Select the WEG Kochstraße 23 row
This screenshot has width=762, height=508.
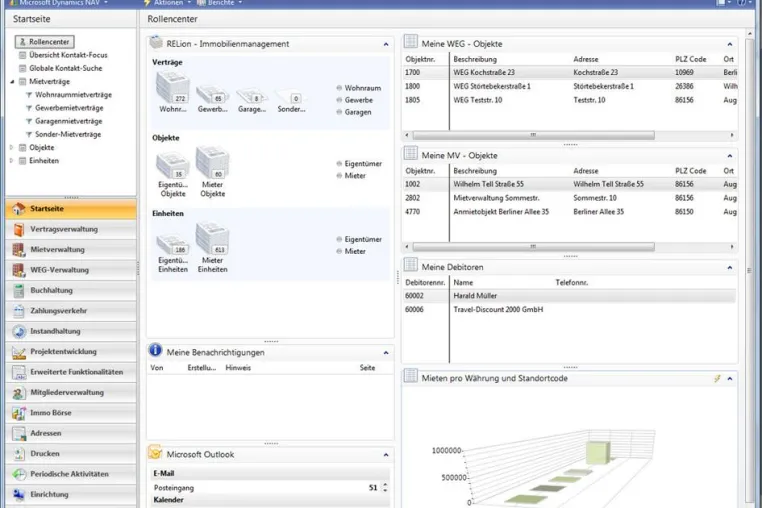tap(570, 72)
